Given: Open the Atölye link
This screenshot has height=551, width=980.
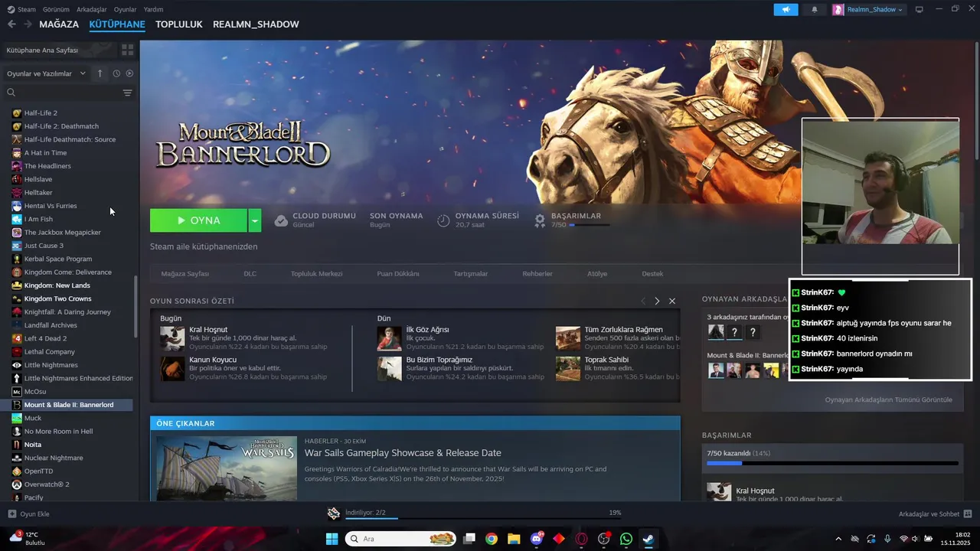Looking at the screenshot, I should 597,274.
